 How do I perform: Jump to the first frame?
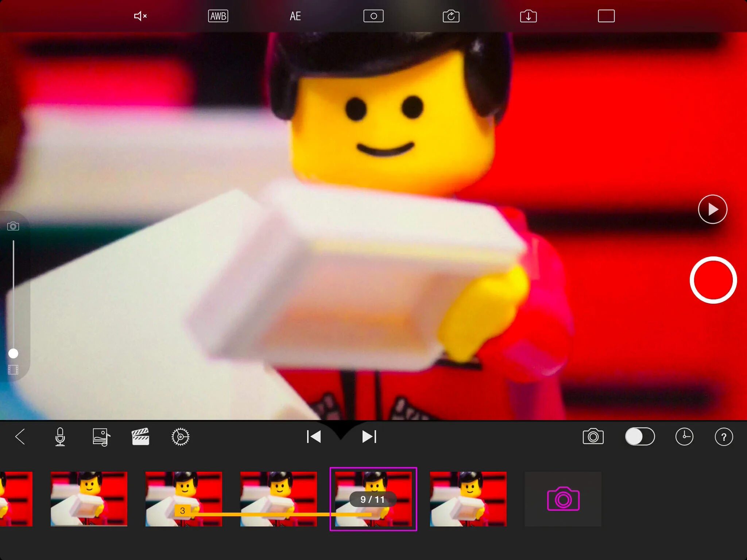[x=314, y=437]
